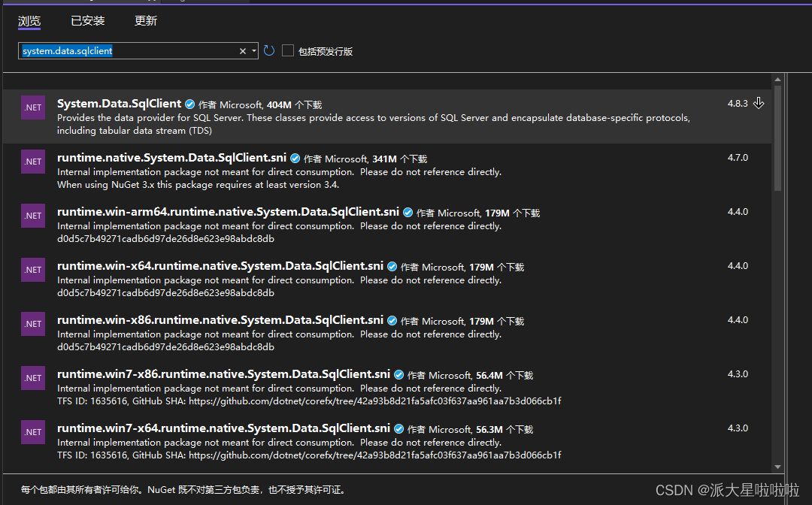Click the .NET icon of the runtime.win-arm64 package

32,215
